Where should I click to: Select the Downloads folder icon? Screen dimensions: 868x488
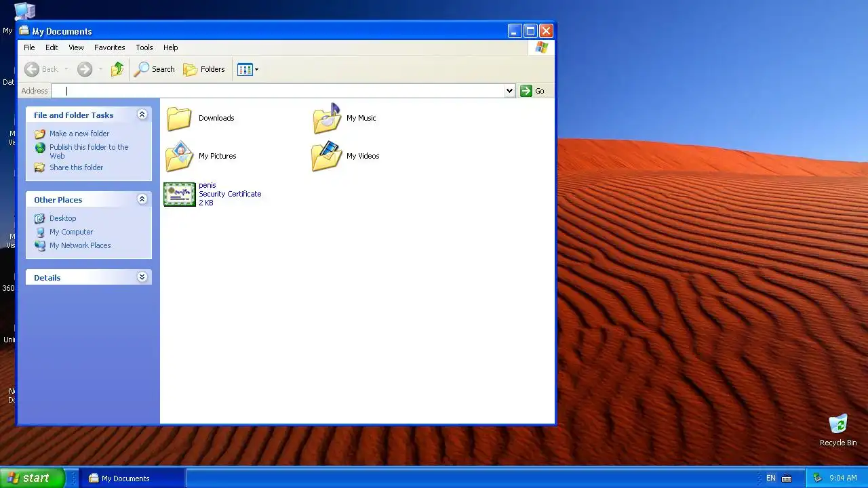(179, 118)
